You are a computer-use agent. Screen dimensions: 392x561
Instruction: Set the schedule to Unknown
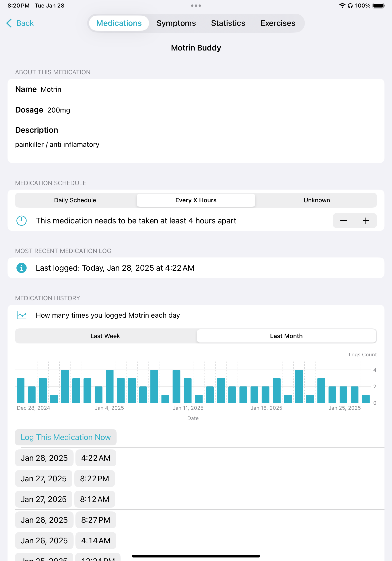pos(317,200)
